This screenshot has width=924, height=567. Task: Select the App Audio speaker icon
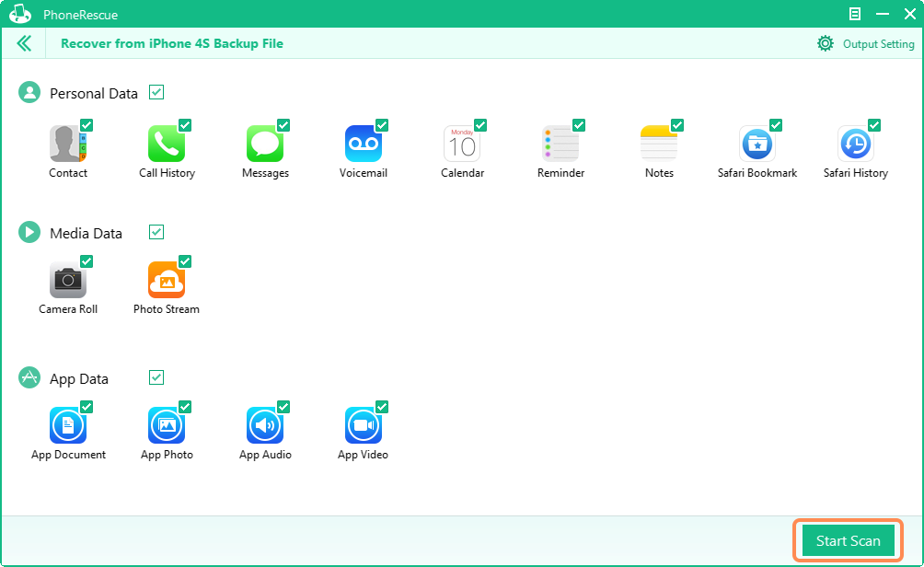pyautogui.click(x=264, y=425)
